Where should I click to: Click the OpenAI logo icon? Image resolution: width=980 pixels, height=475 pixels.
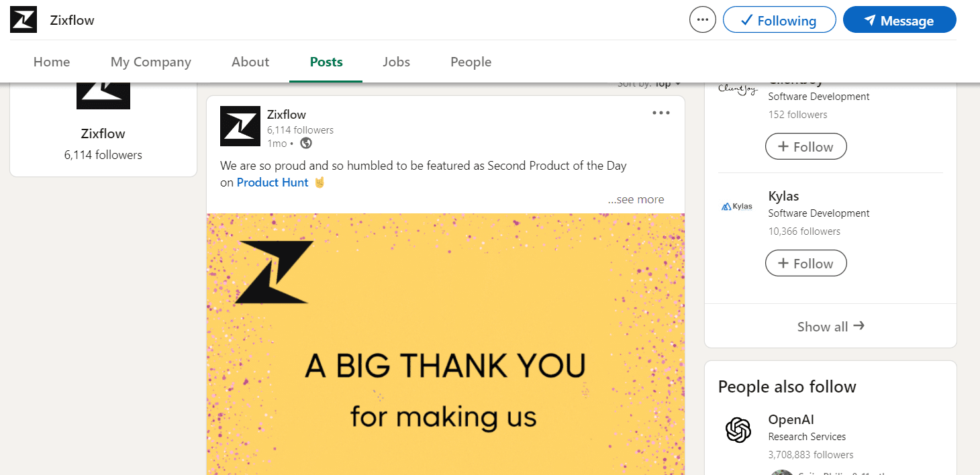[x=738, y=429]
